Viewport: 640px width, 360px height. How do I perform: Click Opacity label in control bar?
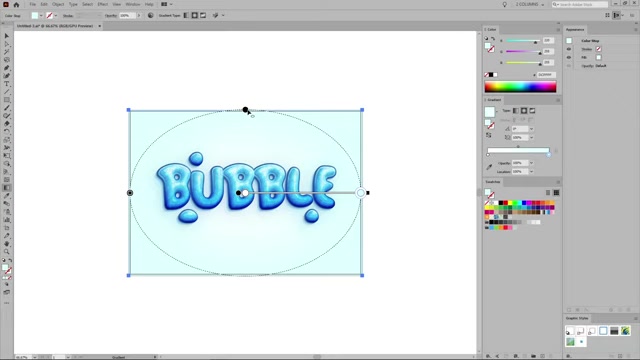(x=111, y=16)
